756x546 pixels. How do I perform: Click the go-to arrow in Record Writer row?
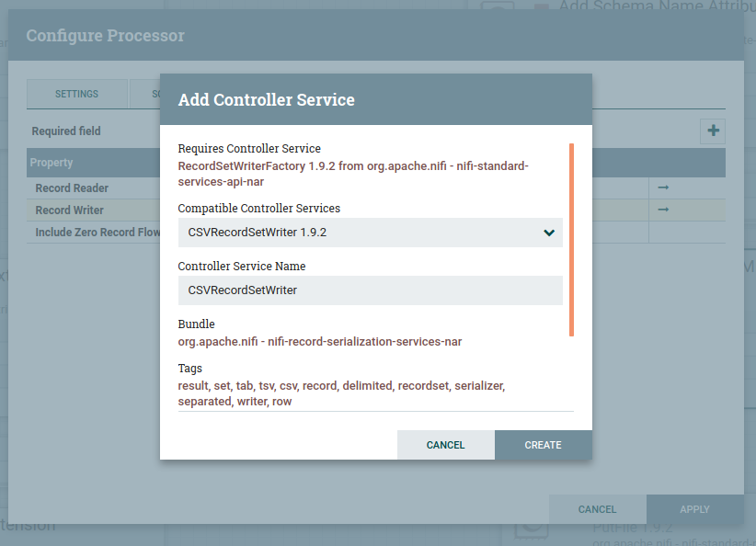point(662,210)
